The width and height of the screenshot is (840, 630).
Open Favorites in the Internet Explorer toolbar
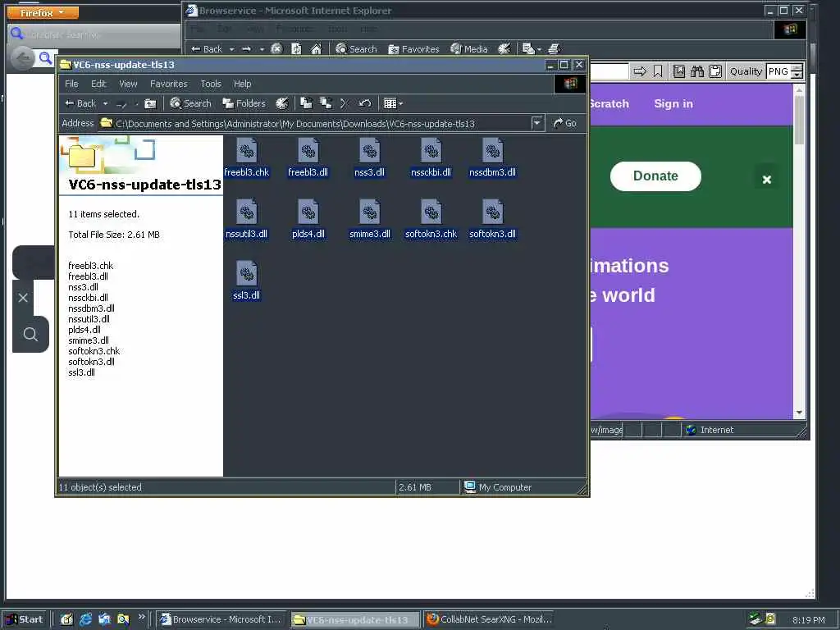click(x=413, y=48)
